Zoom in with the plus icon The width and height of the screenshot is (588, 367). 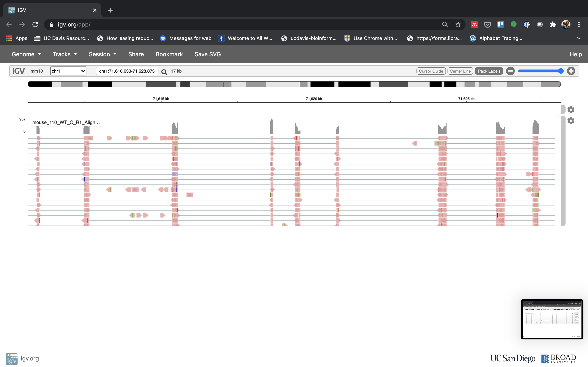(571, 71)
